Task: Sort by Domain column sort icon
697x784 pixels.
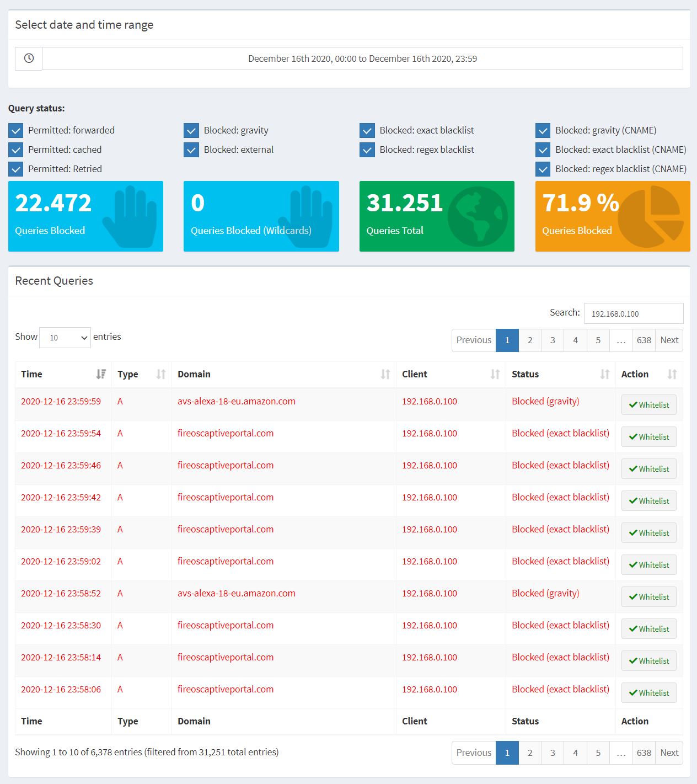Action: click(385, 374)
